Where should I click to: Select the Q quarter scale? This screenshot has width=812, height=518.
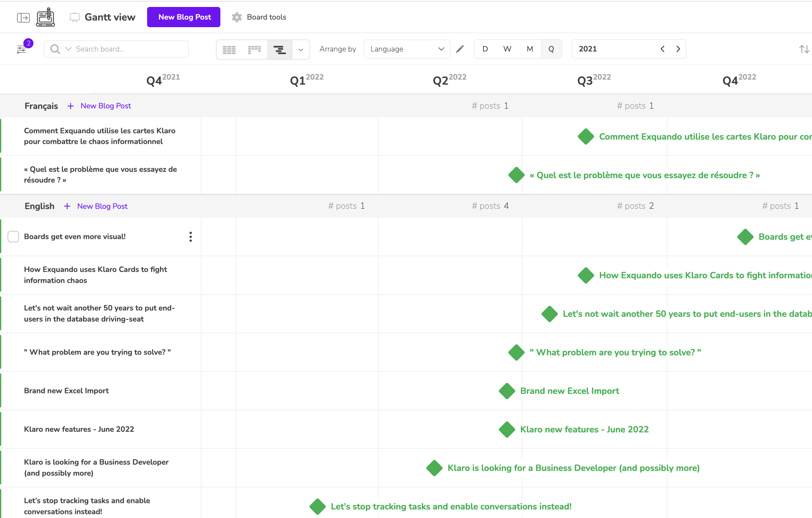coord(551,49)
